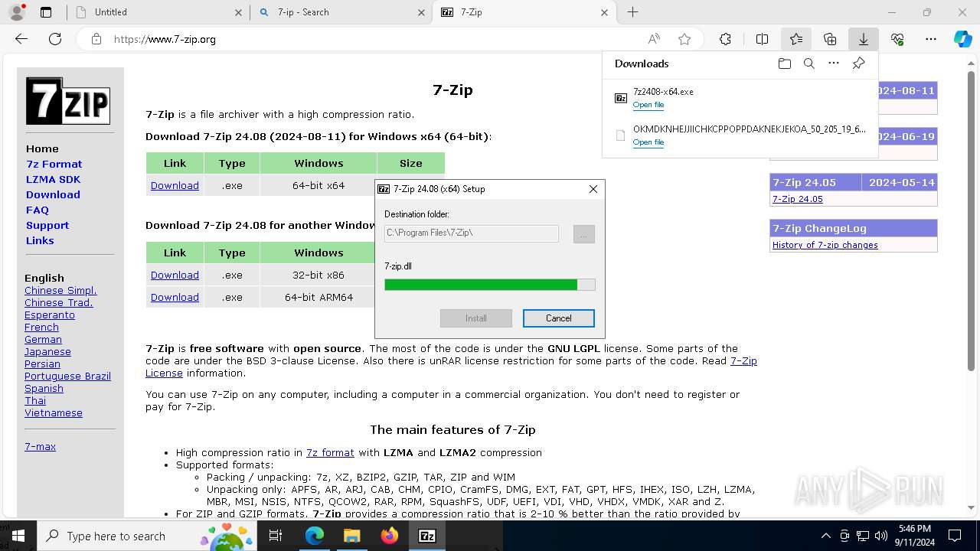Open the Favorites list icon
The height and width of the screenshot is (551, 980).
[796, 39]
